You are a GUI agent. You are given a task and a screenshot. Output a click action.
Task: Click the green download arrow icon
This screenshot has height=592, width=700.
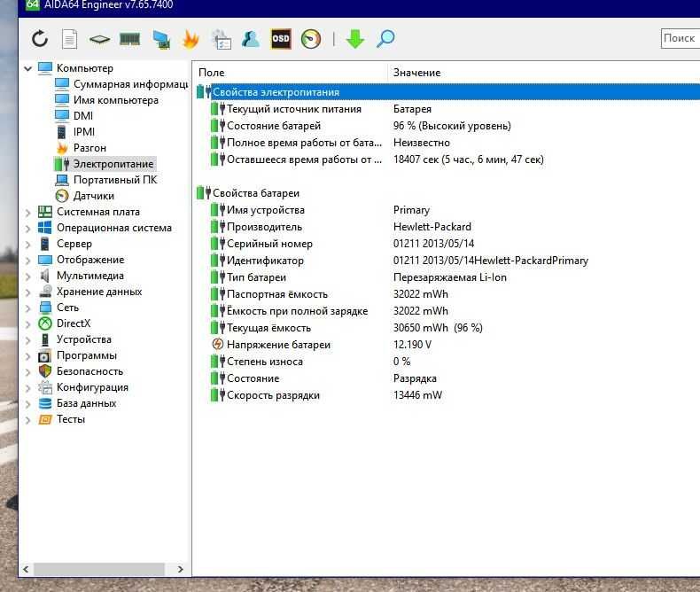click(355, 39)
